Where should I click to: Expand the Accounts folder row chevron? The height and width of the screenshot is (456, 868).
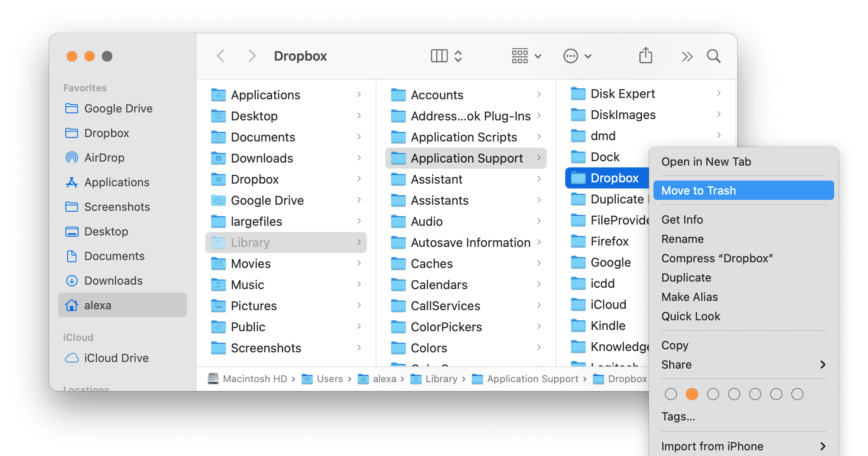click(539, 94)
